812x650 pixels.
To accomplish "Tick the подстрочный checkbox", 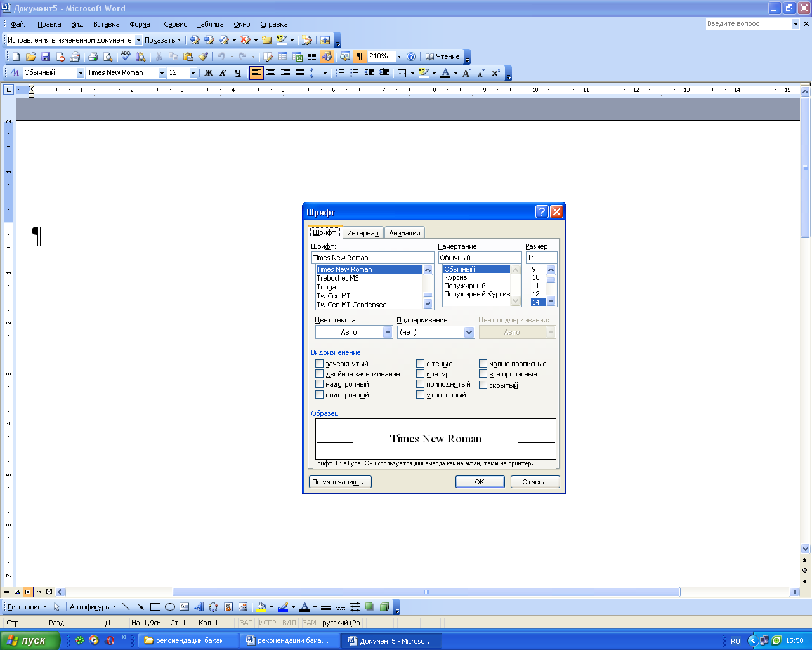I will click(319, 395).
